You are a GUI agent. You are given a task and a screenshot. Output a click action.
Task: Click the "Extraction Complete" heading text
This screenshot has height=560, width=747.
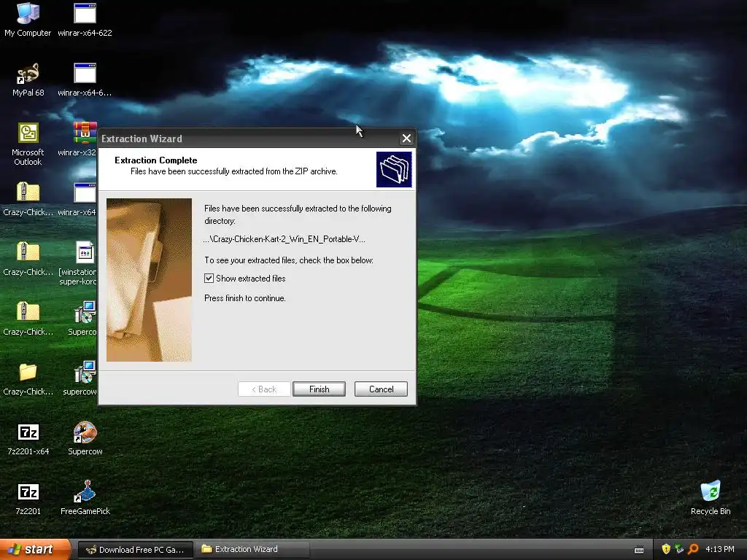point(156,160)
